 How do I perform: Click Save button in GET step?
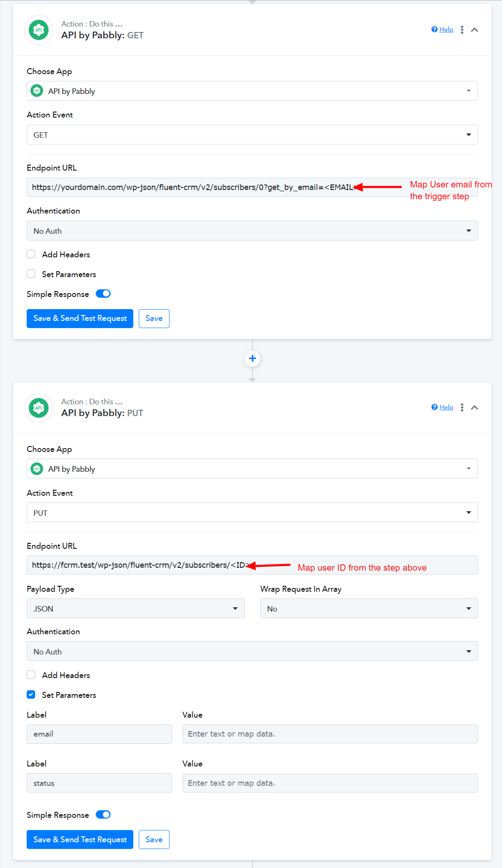click(x=154, y=318)
